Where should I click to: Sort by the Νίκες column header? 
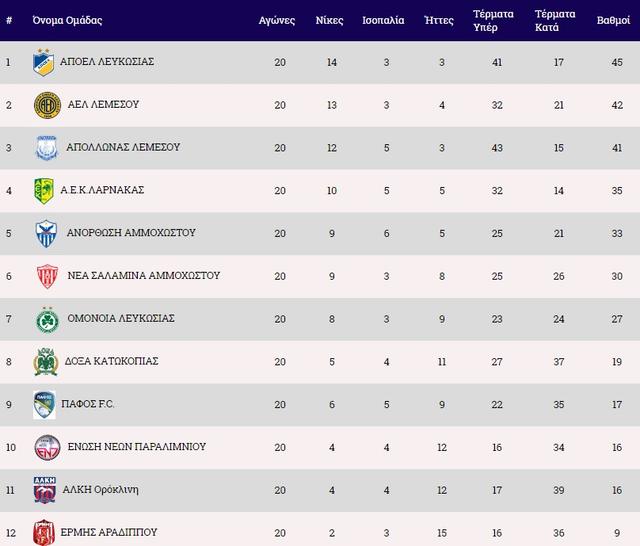(330, 20)
